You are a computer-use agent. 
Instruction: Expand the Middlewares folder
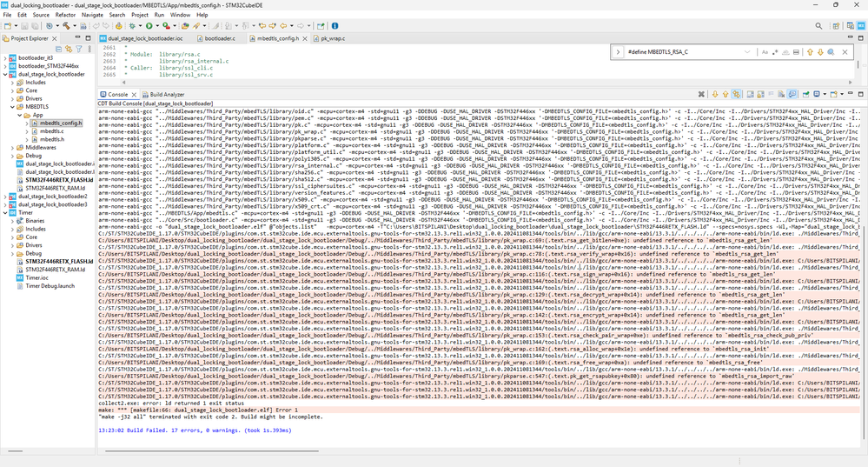12,148
